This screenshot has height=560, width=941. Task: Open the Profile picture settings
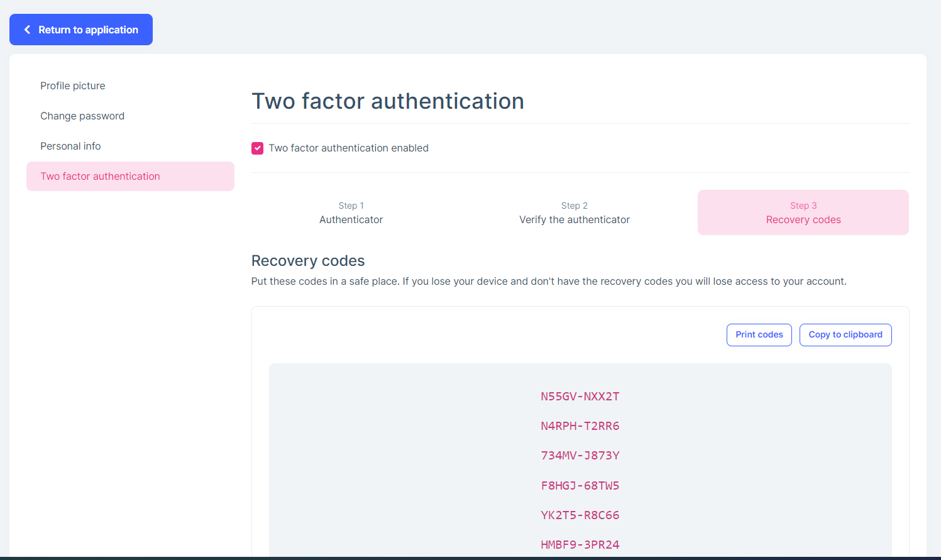pos(73,86)
